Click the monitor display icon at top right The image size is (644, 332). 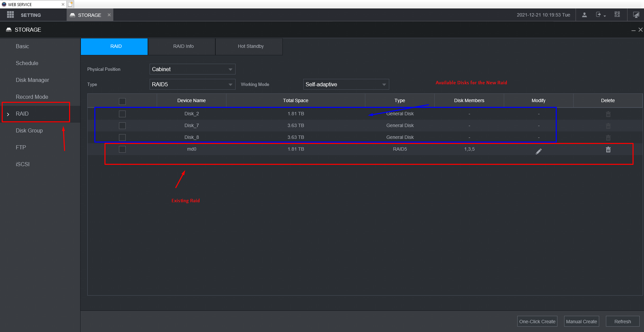click(x=636, y=15)
